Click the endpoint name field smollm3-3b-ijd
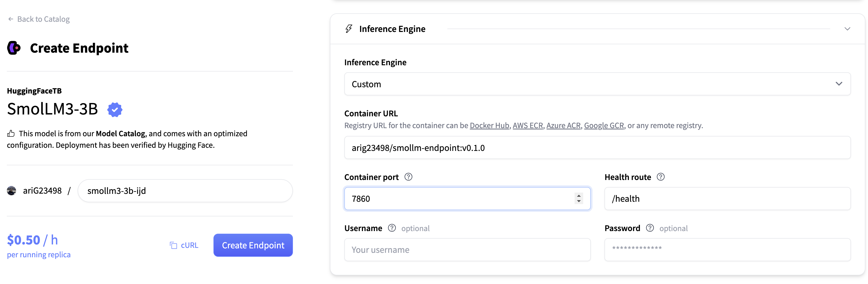This screenshot has width=868, height=284. pos(185,191)
